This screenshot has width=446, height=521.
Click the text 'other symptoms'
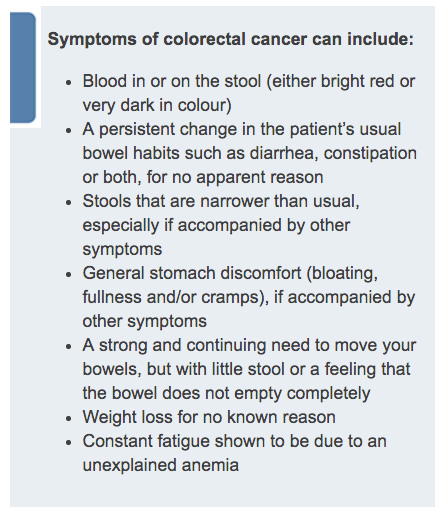click(x=144, y=321)
